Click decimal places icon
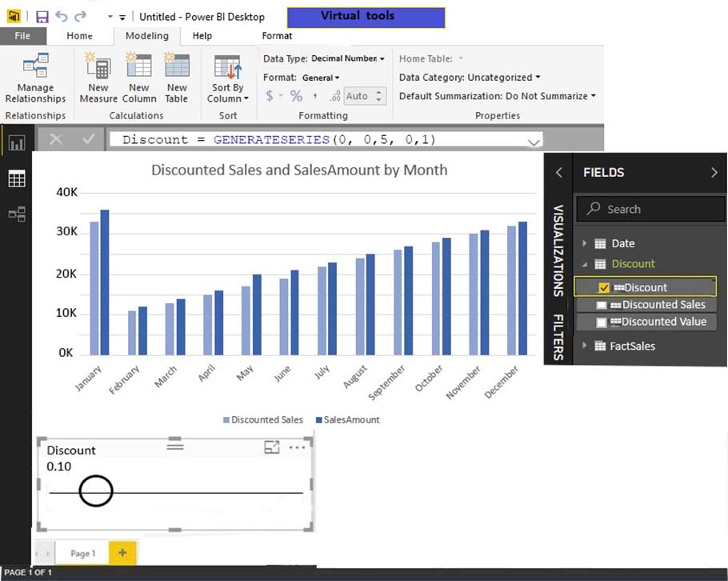This screenshot has height=581, width=728. (x=335, y=96)
